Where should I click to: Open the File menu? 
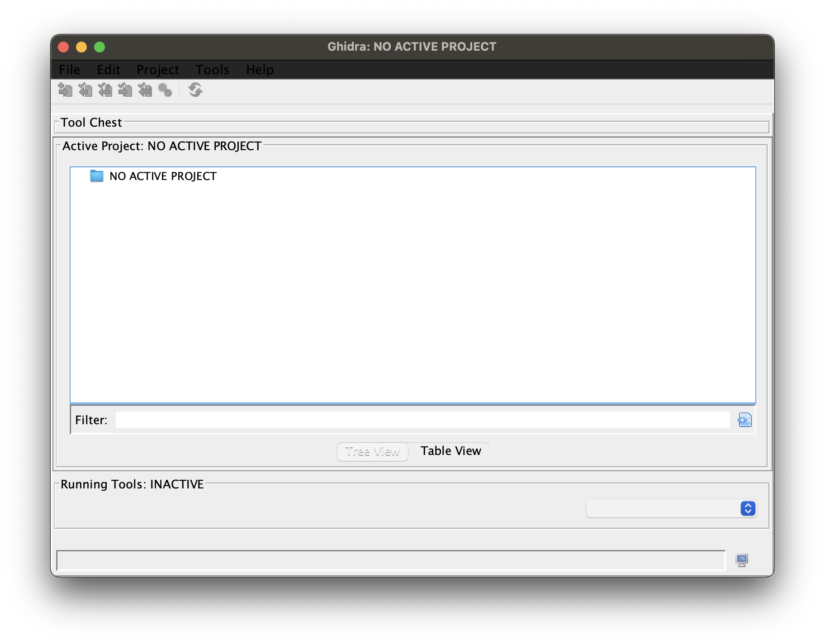pyautogui.click(x=69, y=70)
